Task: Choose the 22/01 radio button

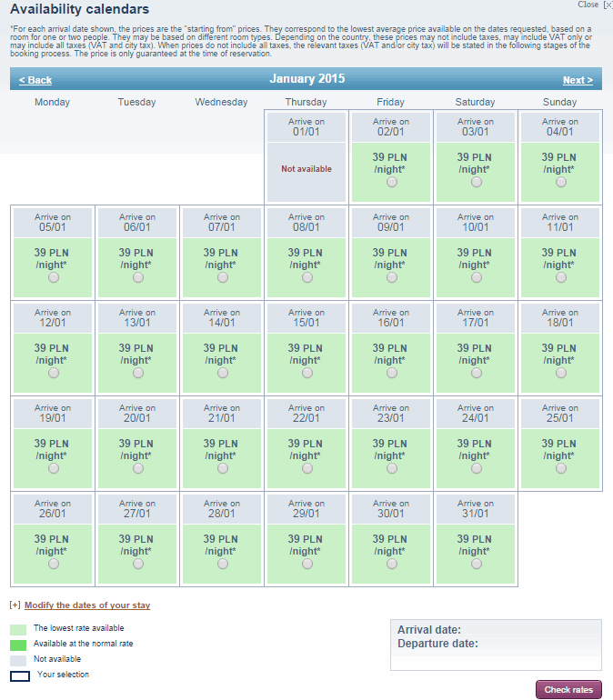Action: click(307, 469)
